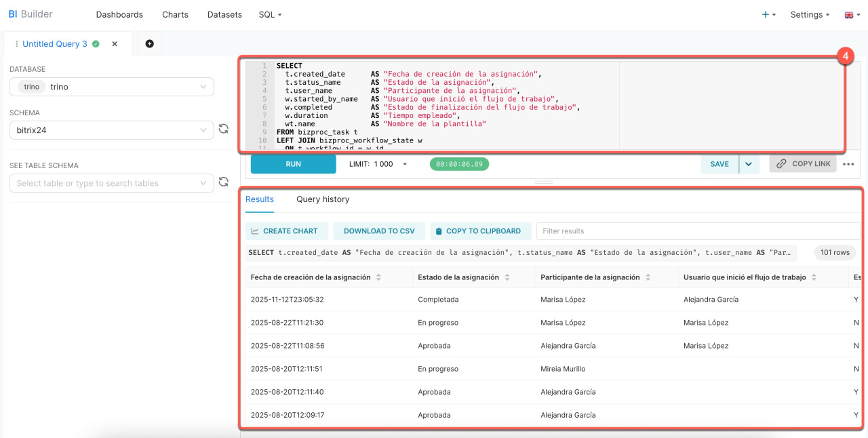
Task: Open the language flag selector
Action: (x=852, y=15)
